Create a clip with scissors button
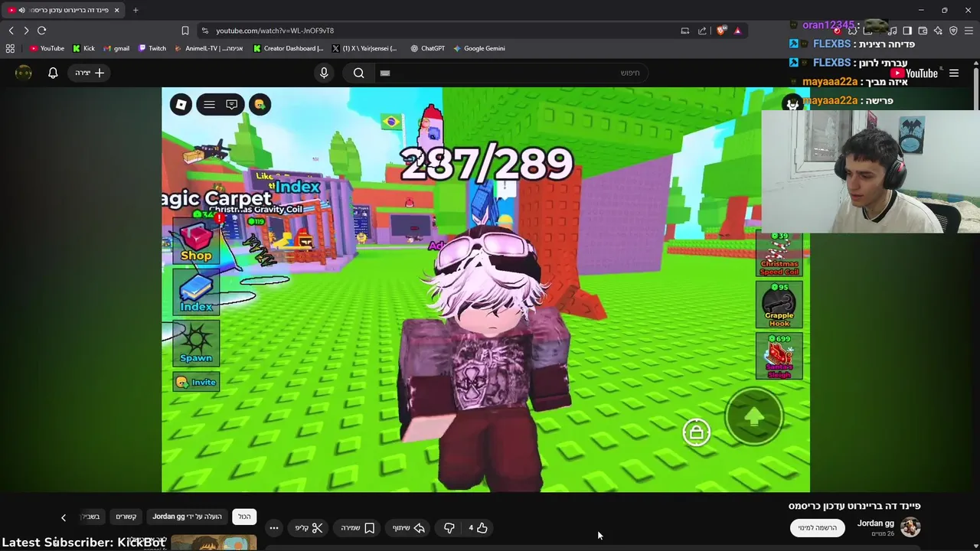The width and height of the screenshot is (980, 551). point(309,527)
